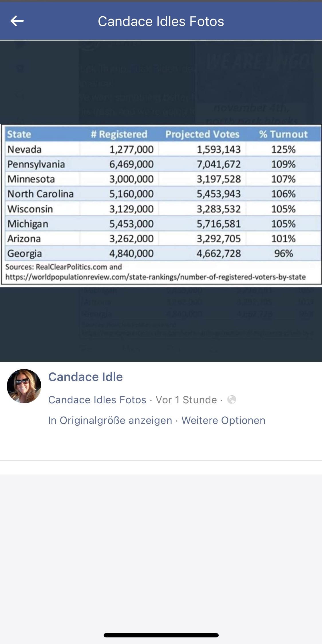Tap the Projected Votes column header in photo
Image resolution: width=322 pixels, height=644 pixels.
(202, 134)
